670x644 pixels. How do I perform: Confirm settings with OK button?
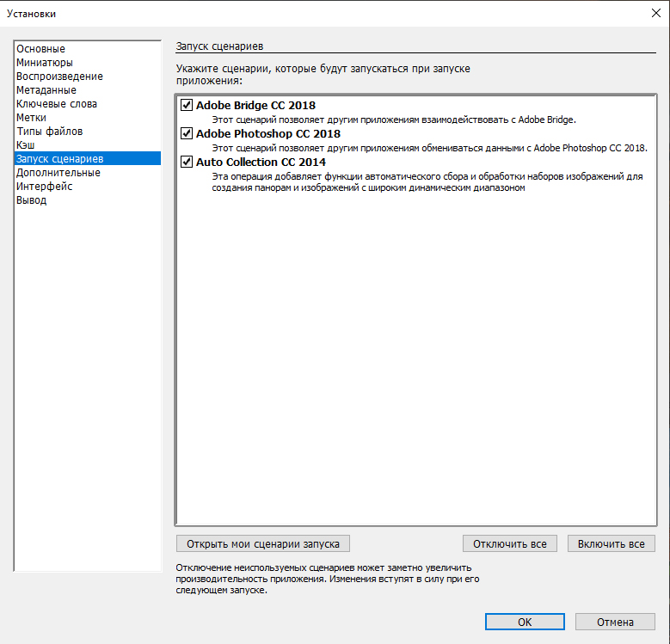tap(525, 622)
